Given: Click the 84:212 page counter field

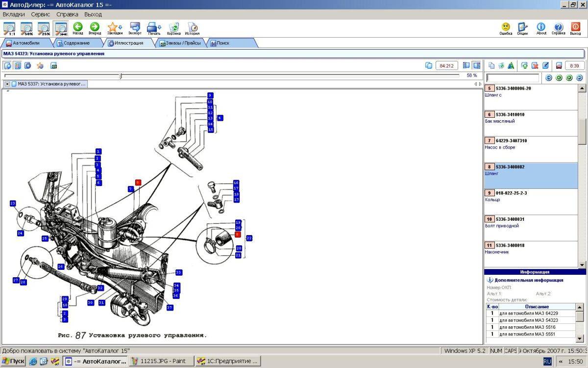Looking at the screenshot, I should click(446, 65).
